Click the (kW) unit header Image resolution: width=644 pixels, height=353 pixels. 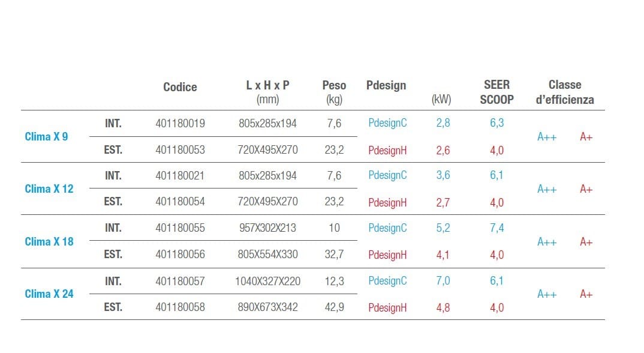pos(441,100)
